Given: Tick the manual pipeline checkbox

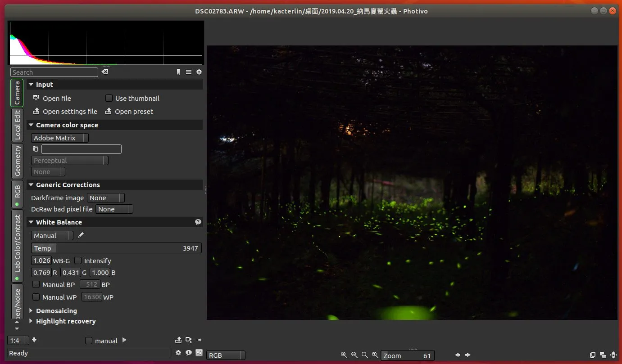Looking at the screenshot, I should pos(89,341).
